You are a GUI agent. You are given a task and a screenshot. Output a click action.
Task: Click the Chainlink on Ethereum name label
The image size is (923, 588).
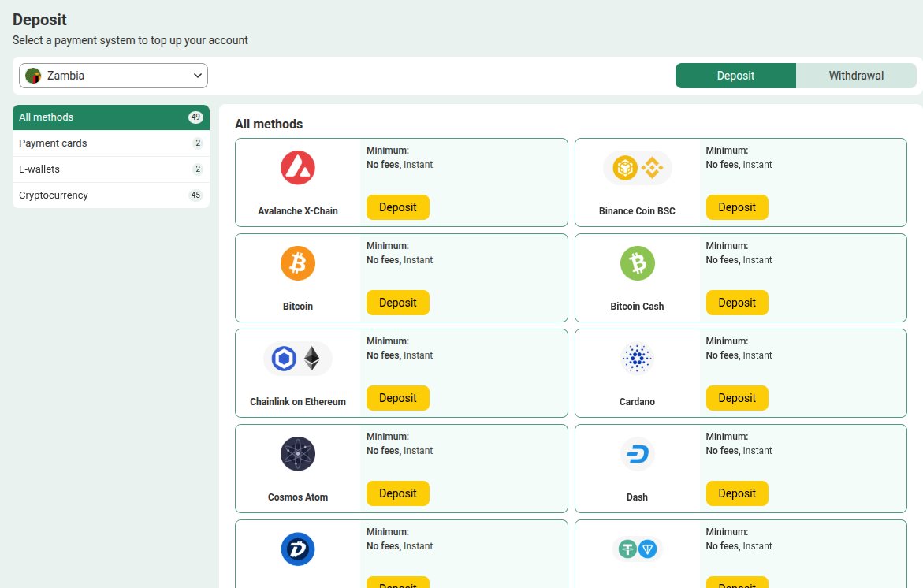pyautogui.click(x=298, y=401)
